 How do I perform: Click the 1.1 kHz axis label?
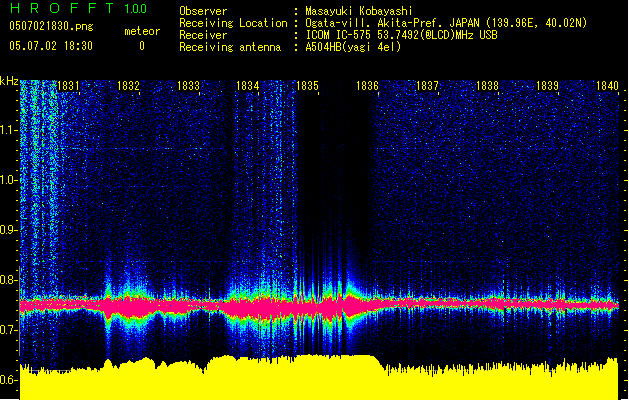pyautogui.click(x=9, y=130)
